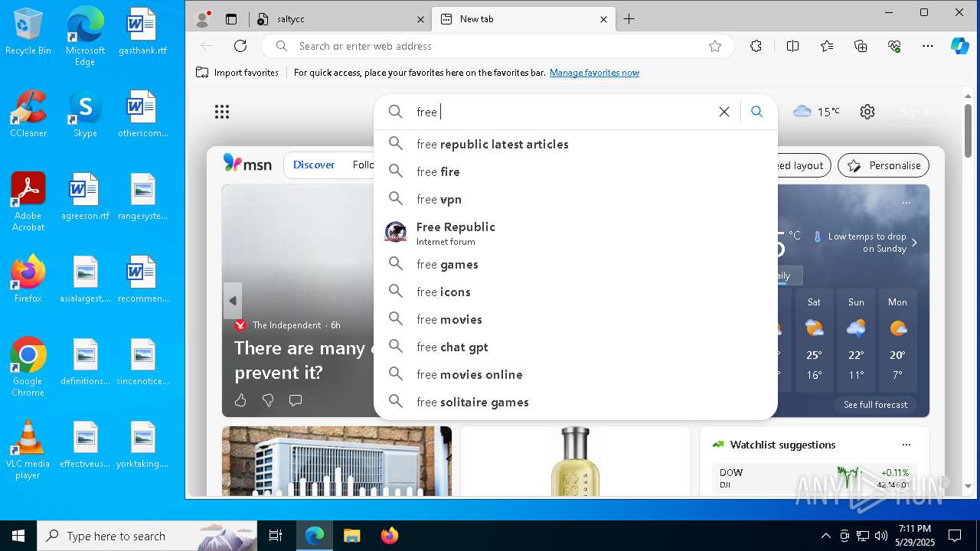Choose suggestion free republic latest articles
The height and width of the screenshot is (551, 980).
[576, 144]
